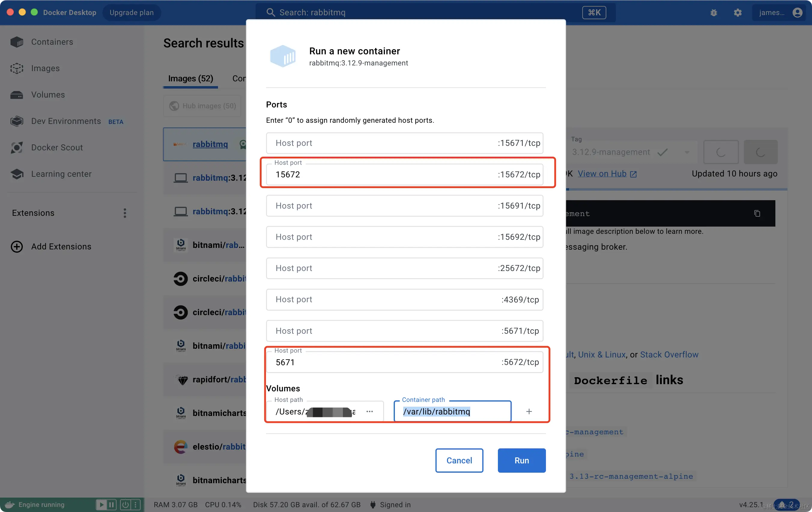Open settings gear in title bar
The height and width of the screenshot is (512, 812).
(x=738, y=13)
